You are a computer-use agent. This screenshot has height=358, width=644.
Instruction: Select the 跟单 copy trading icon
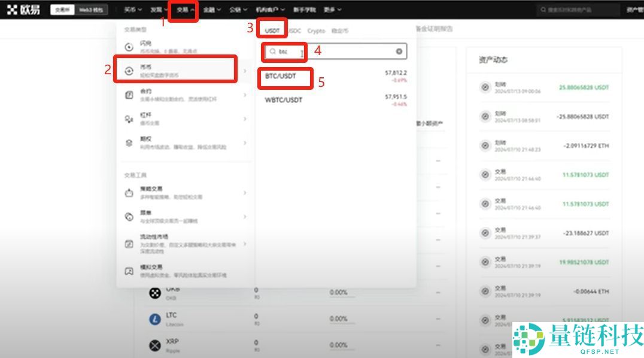click(x=128, y=217)
